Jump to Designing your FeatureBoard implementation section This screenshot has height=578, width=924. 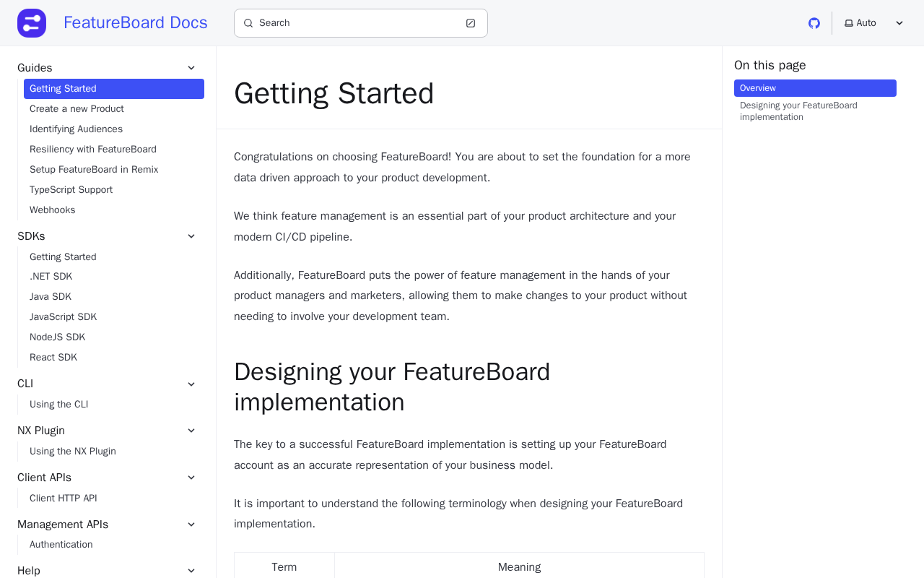click(x=798, y=111)
